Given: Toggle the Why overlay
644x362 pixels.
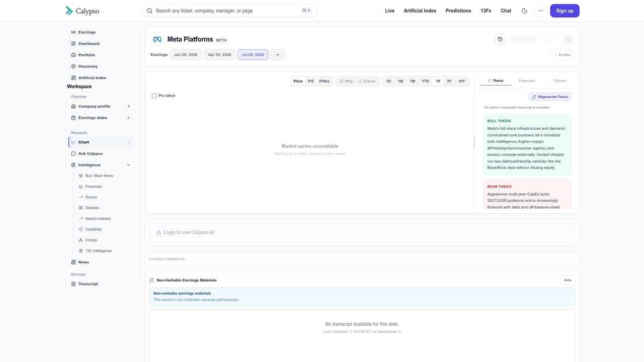Looking at the screenshot, I should pos(346,81).
